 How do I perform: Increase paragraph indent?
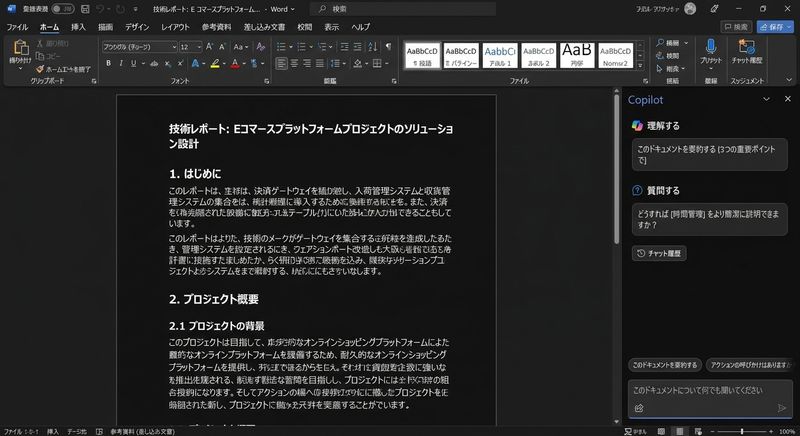[358, 47]
